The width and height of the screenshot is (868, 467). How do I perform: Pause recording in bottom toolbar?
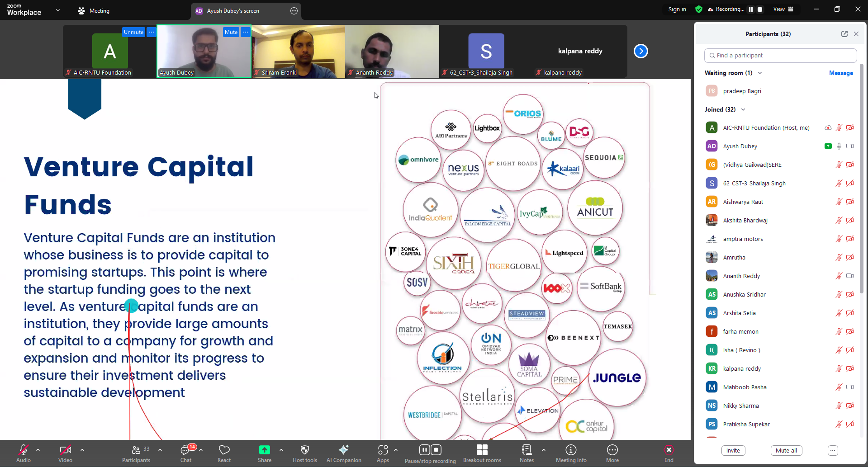424,450
